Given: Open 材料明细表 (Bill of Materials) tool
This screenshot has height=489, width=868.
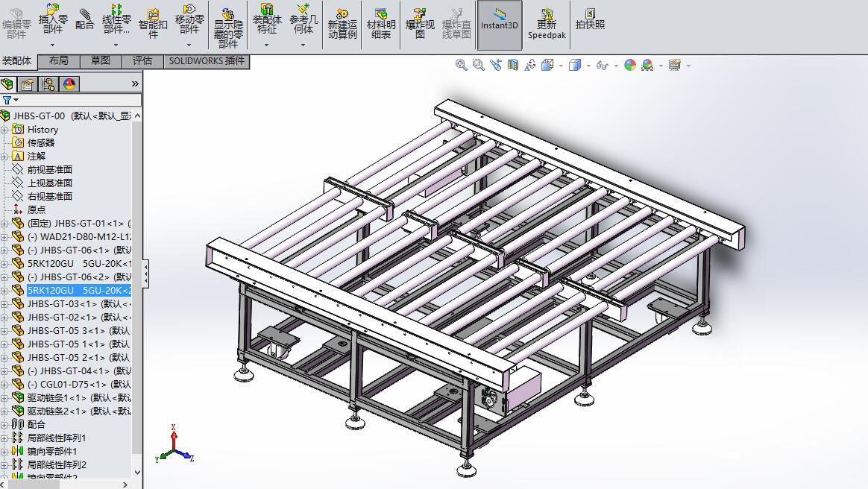Looking at the screenshot, I should point(381,24).
